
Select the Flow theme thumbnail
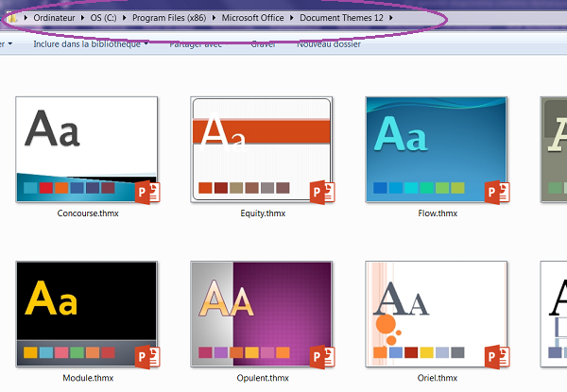coord(437,149)
